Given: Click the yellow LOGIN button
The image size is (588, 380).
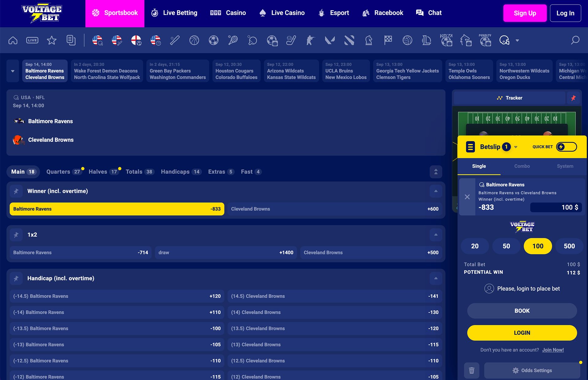Looking at the screenshot, I should click(x=522, y=333).
